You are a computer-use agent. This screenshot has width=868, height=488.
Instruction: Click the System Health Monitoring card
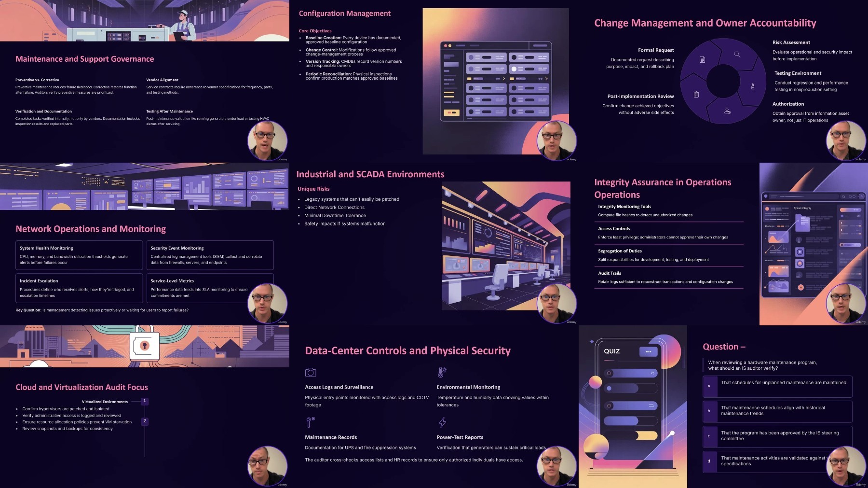point(79,255)
